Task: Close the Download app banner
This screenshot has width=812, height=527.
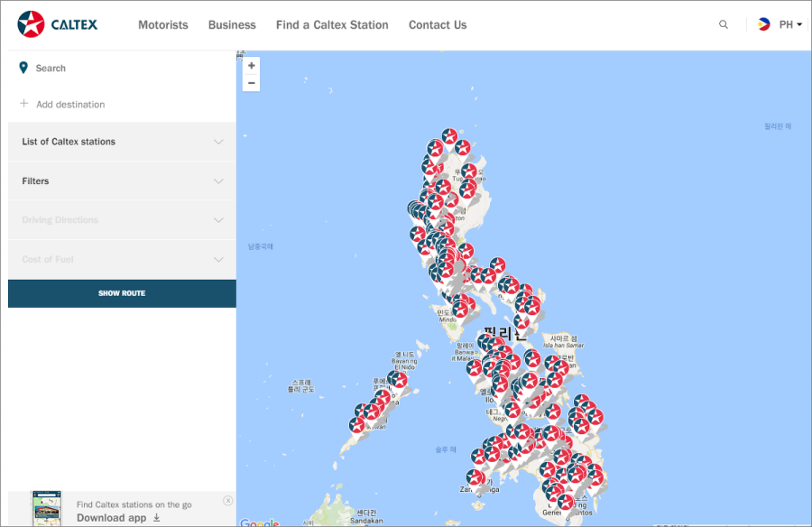Action: 228,501
